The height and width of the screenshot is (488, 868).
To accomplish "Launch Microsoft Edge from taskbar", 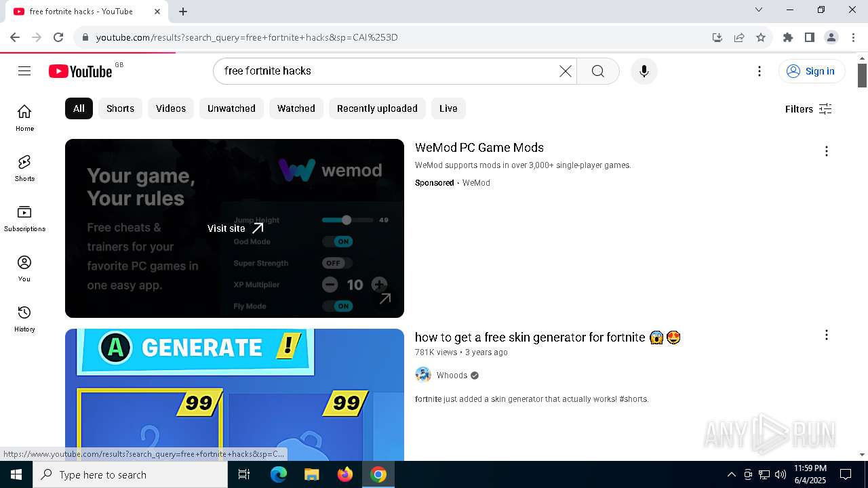I will click(279, 474).
